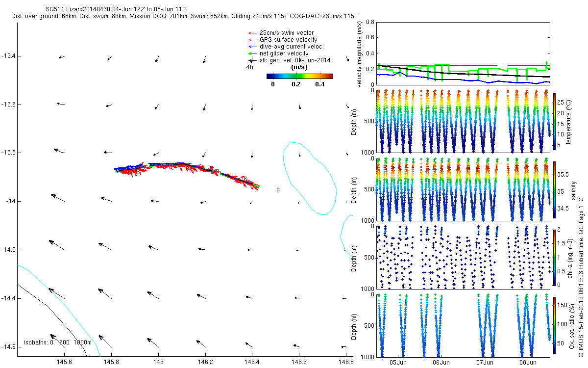
Task: Select the 'net glider velocity' legend text
Action: tap(284, 53)
